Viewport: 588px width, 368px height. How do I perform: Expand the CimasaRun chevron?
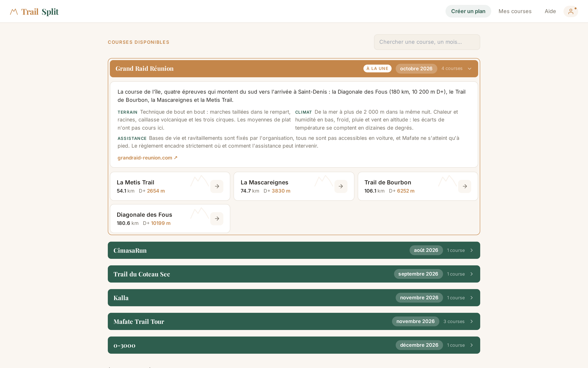471,250
